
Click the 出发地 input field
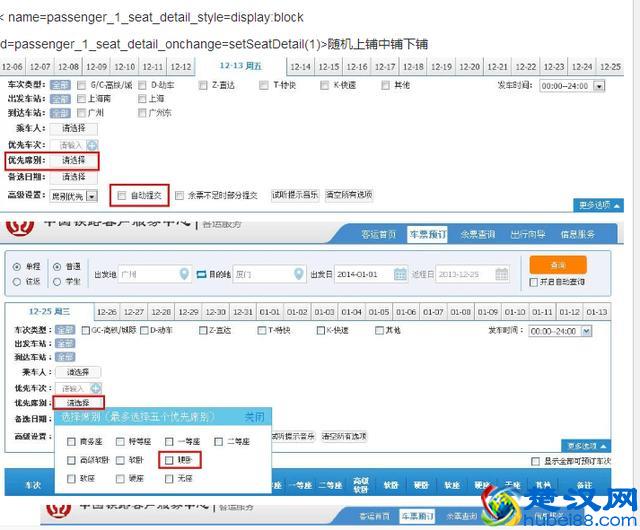(x=155, y=274)
